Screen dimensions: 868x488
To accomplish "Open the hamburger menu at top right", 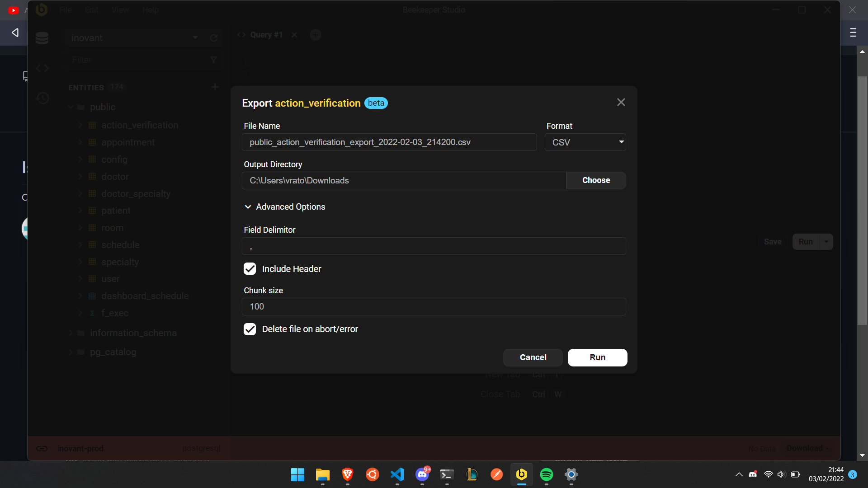I will click(x=853, y=33).
